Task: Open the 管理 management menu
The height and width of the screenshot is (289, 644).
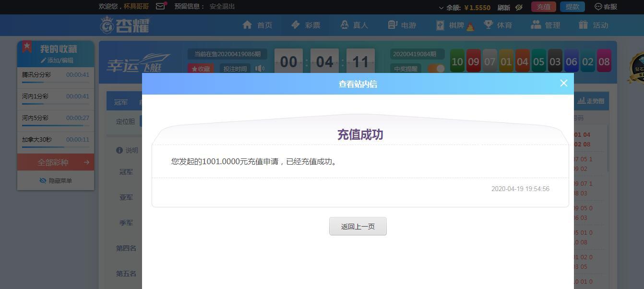Action: pyautogui.click(x=546, y=25)
